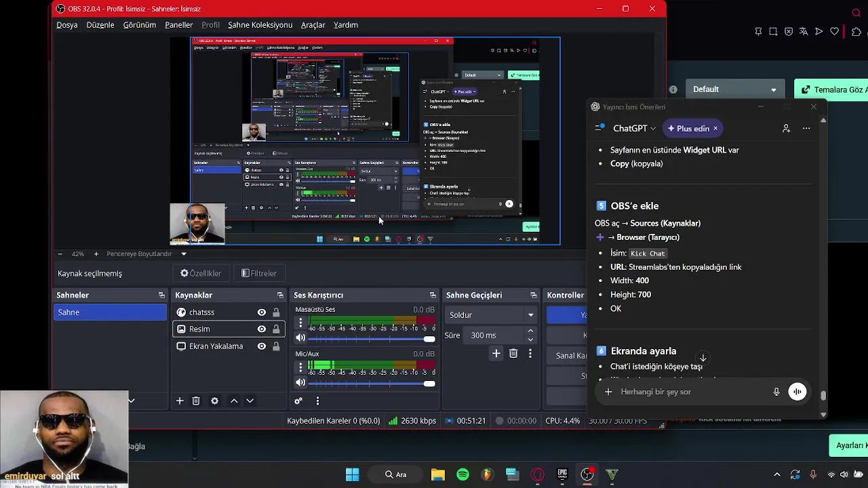Click Özellikler button
The image size is (868, 488).
[201, 273]
